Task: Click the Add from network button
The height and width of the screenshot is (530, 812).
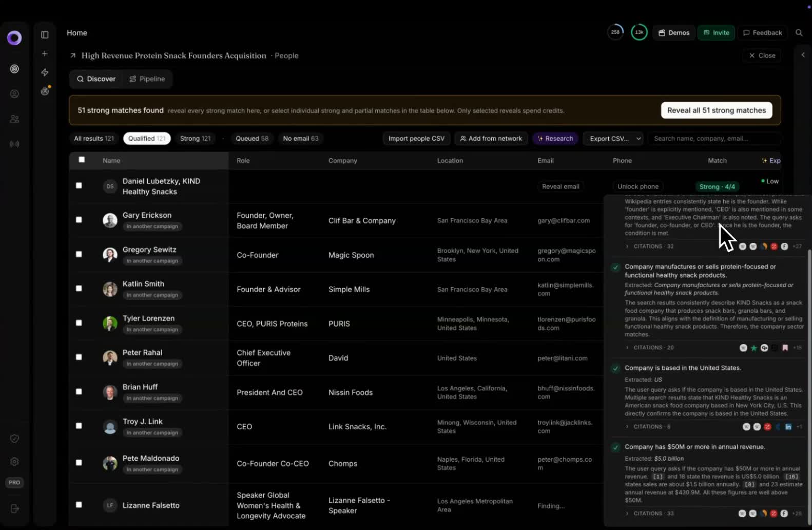Action: click(491, 139)
